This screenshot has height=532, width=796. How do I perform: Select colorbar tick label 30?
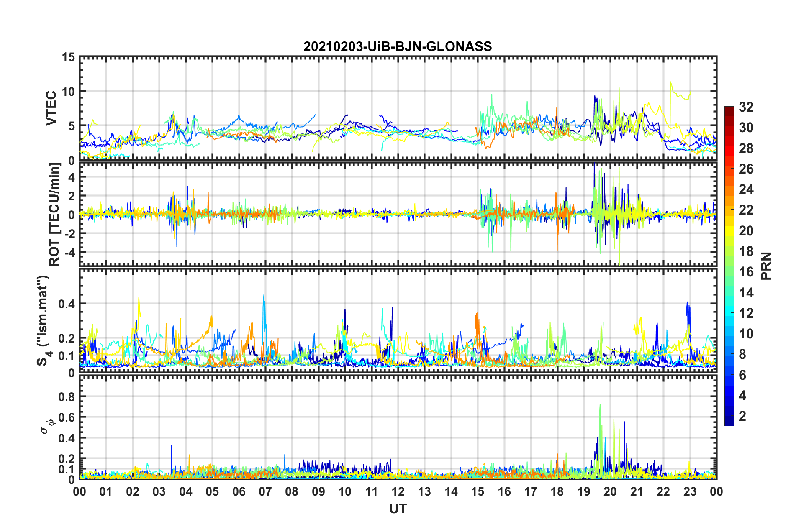[746, 128]
